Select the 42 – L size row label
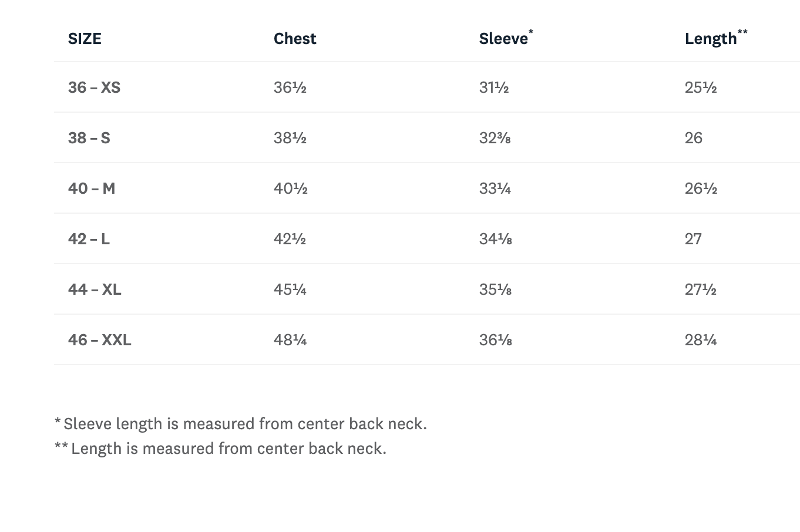 pyautogui.click(x=89, y=239)
